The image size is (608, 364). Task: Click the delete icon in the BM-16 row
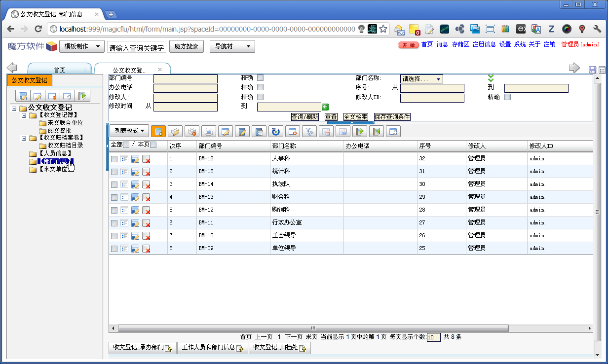click(146, 159)
